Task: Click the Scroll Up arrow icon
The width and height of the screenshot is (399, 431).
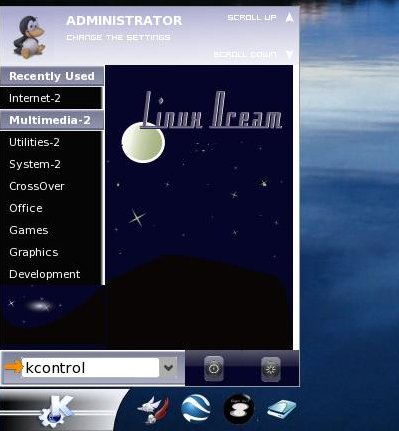Action: (x=290, y=17)
